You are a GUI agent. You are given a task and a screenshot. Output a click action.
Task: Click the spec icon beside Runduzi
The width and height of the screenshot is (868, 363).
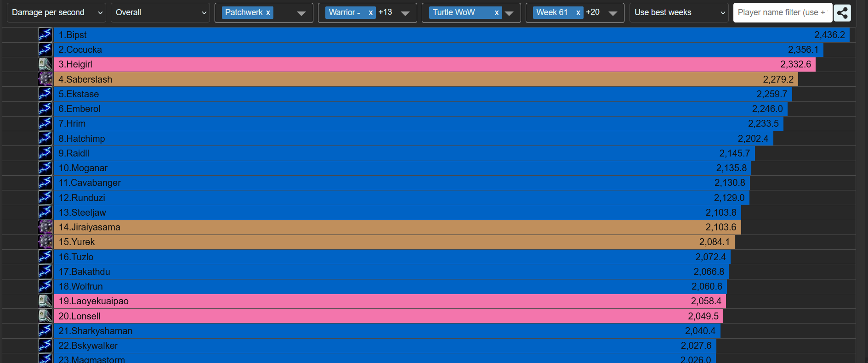[x=45, y=198]
